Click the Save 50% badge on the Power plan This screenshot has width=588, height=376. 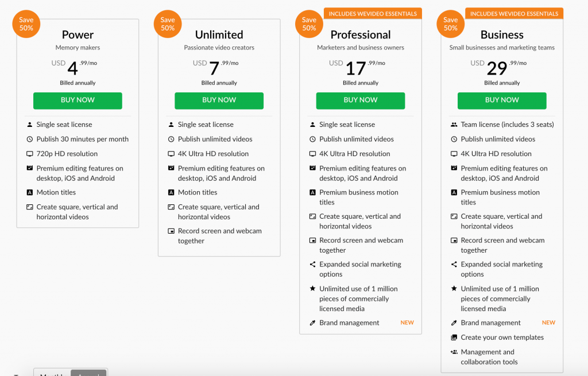(26, 24)
